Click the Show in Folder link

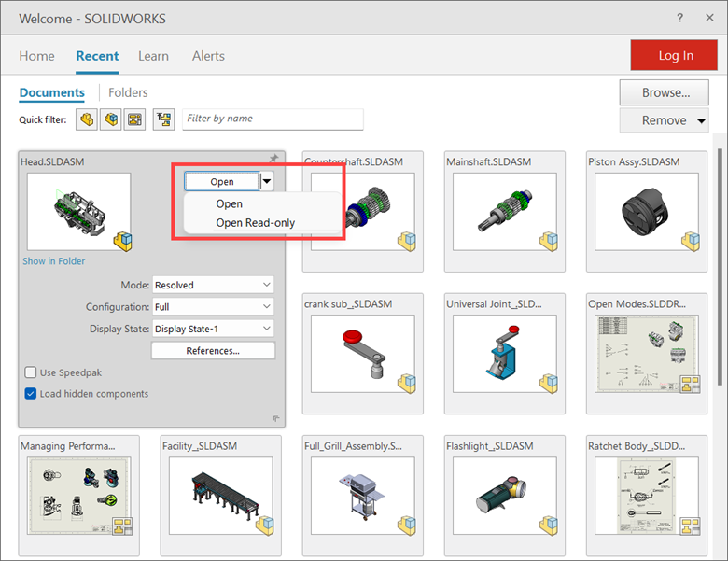point(54,261)
